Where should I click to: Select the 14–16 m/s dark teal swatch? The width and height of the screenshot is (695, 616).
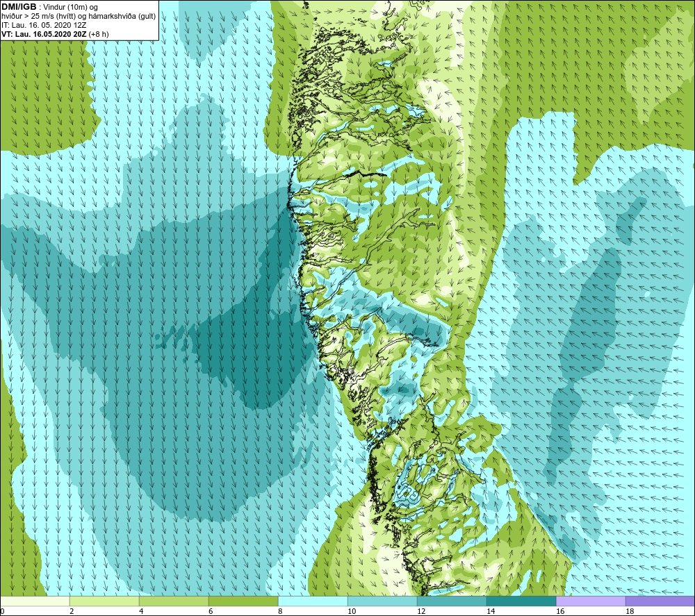coord(521,601)
